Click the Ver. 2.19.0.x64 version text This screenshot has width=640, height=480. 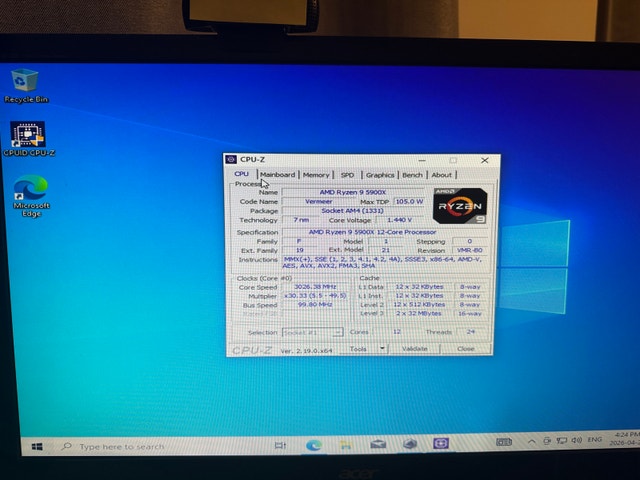pyautogui.click(x=306, y=351)
